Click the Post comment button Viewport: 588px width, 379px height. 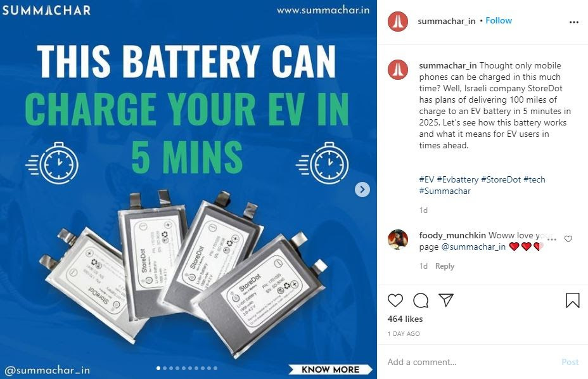point(570,362)
